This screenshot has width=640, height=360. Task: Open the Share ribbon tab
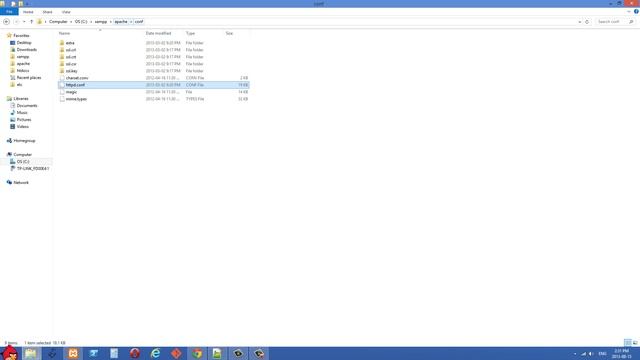click(47, 12)
